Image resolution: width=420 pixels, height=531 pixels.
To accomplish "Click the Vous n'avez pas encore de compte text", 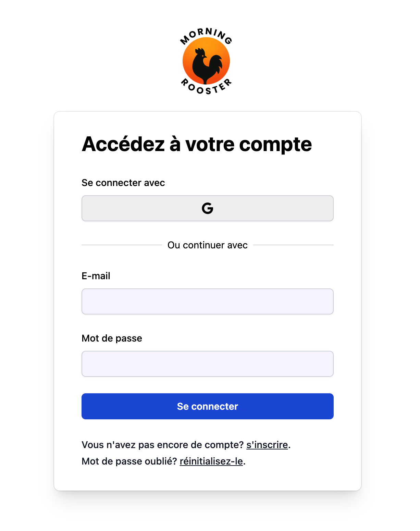I will [162, 445].
